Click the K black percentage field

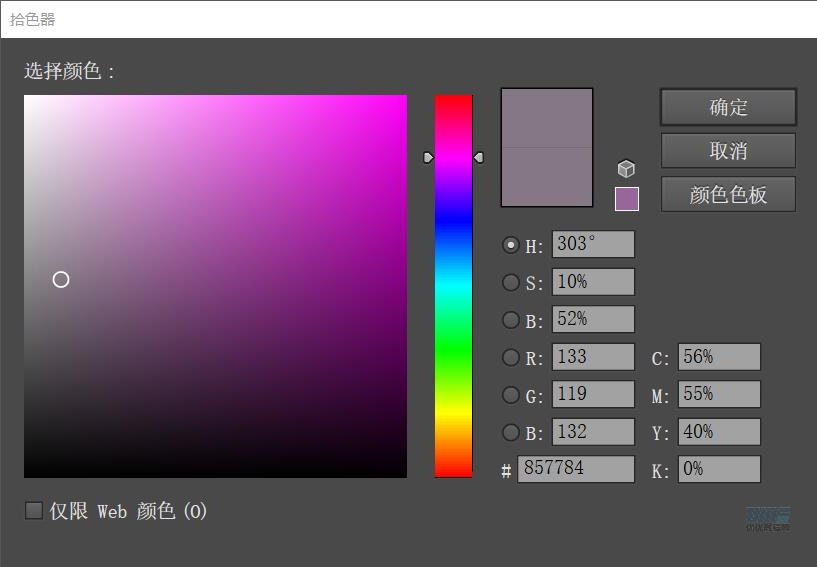point(718,469)
